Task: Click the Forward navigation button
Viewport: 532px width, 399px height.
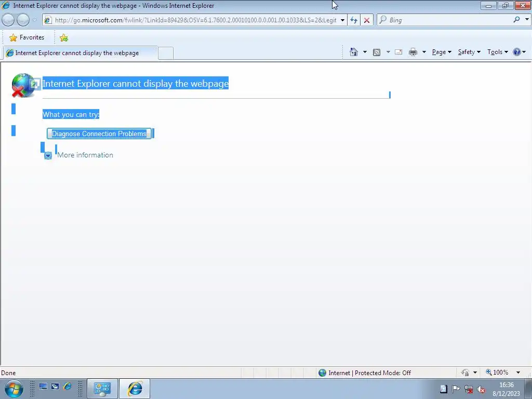Action: click(x=23, y=20)
